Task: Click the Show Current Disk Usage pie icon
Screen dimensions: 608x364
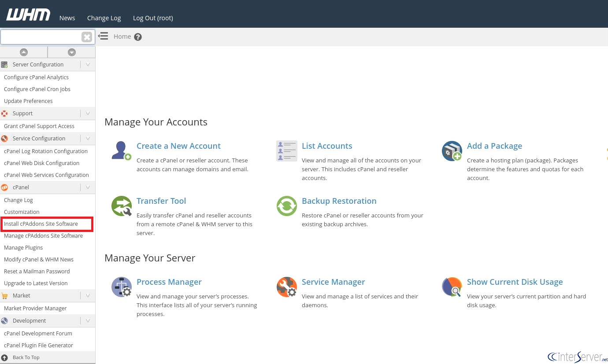Action: [x=452, y=287]
